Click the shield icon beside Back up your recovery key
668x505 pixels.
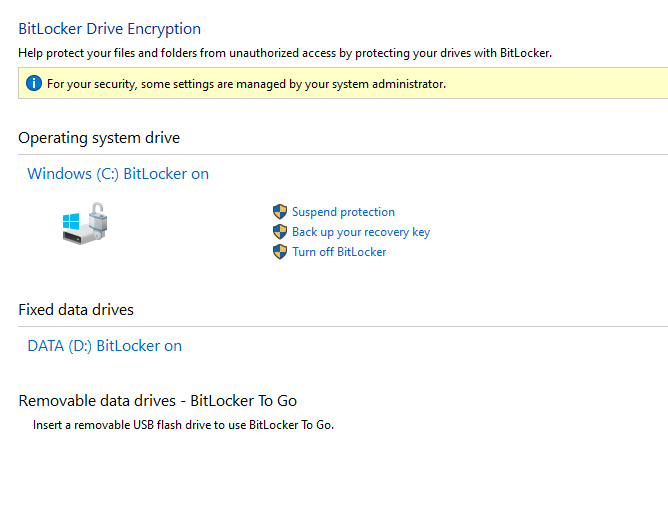pyautogui.click(x=280, y=231)
